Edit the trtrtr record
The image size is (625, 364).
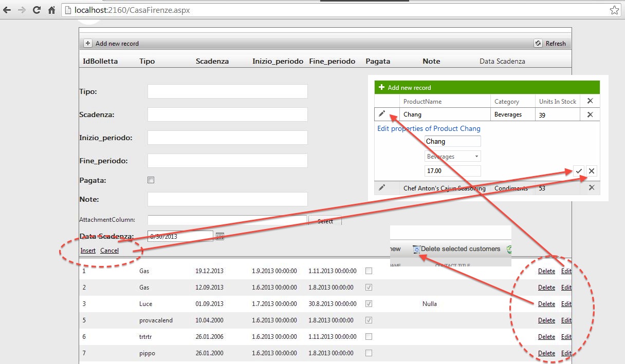pos(566,337)
